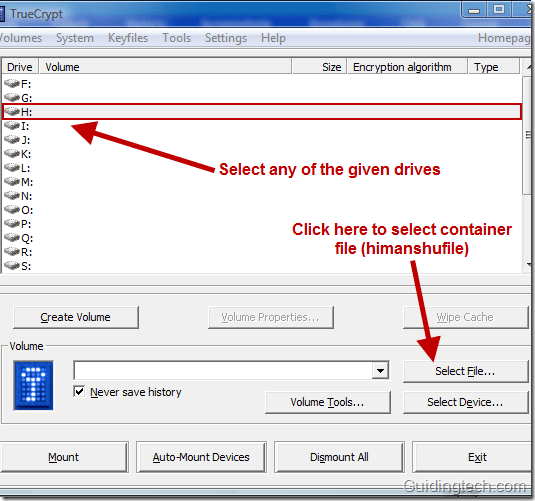Image resolution: width=535 pixels, height=501 pixels.
Task: Select the R: drive icon
Action: pyautogui.click(x=12, y=252)
